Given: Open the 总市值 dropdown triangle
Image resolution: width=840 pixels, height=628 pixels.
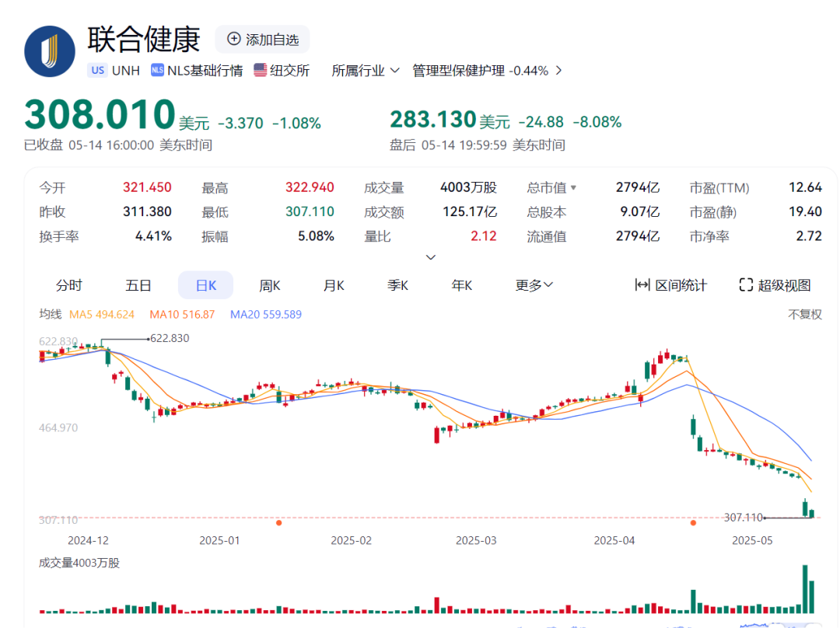Looking at the screenshot, I should pyautogui.click(x=574, y=188).
